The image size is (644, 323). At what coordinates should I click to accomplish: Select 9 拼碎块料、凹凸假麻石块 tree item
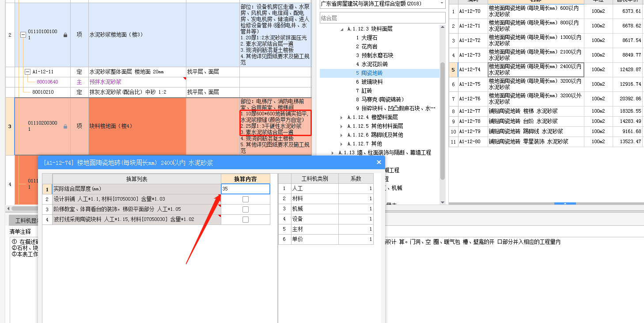pyautogui.click(x=396, y=109)
